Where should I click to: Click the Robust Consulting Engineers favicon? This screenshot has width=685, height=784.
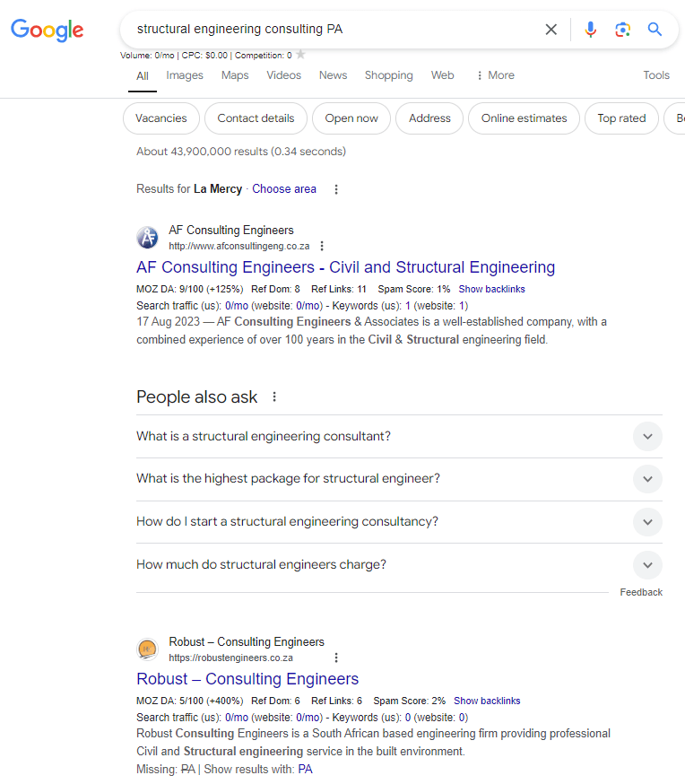[x=147, y=649]
